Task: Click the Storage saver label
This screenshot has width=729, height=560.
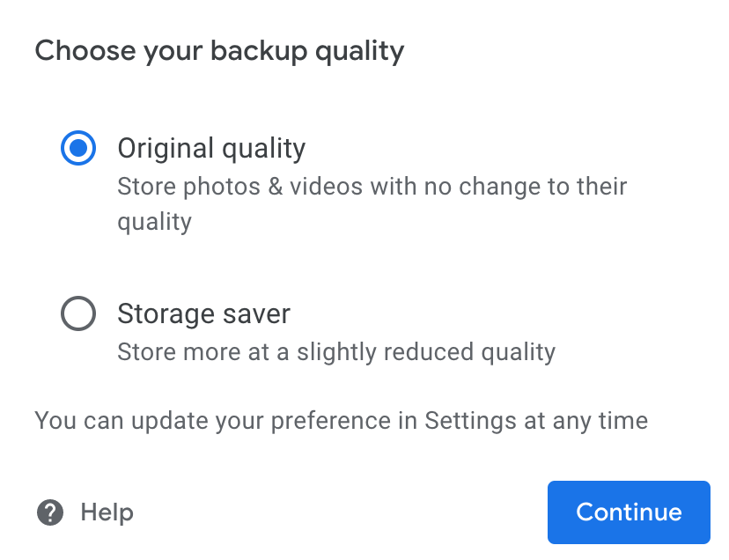Action: pos(203,313)
